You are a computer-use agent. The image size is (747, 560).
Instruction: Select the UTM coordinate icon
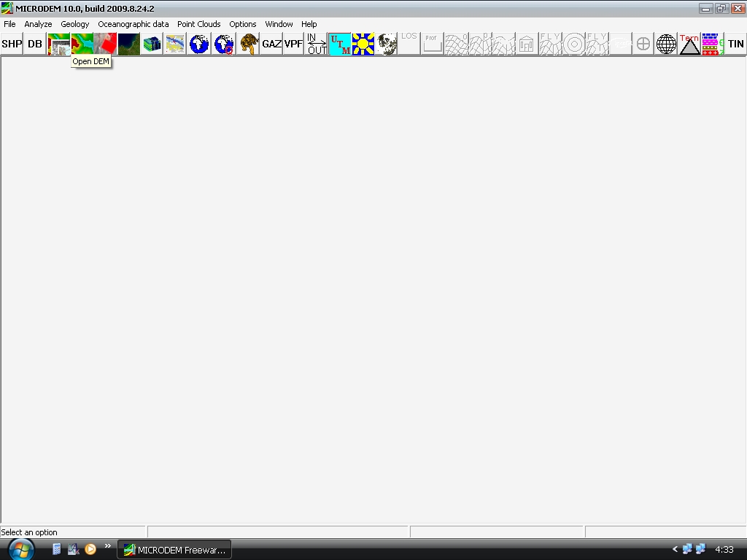pyautogui.click(x=340, y=44)
